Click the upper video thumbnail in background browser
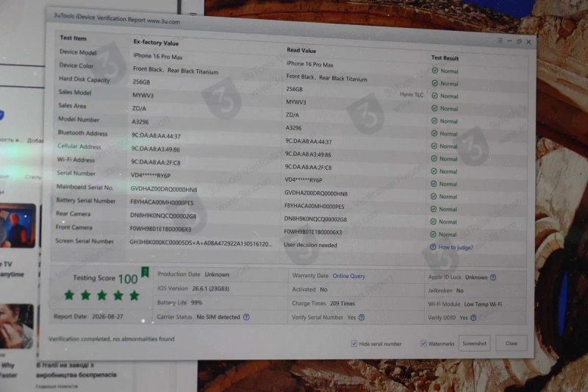Screen dimensions: 588x392 pyautogui.click(x=18, y=226)
